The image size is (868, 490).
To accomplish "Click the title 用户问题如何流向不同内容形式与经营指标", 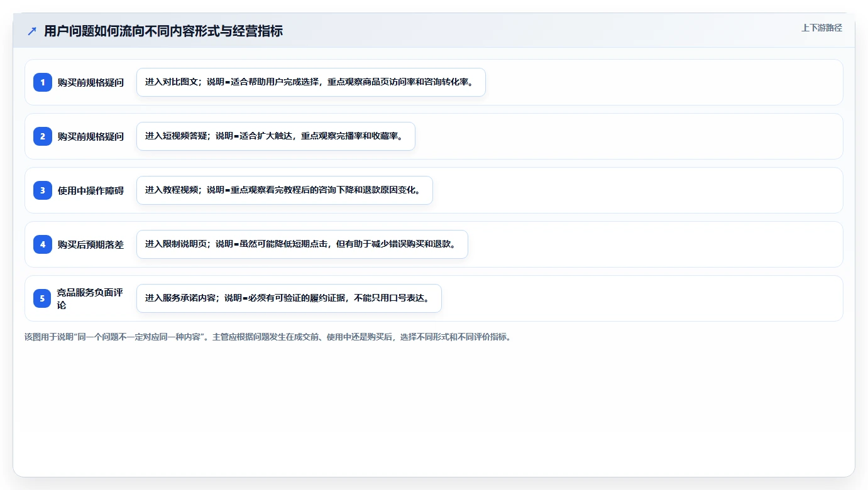I will [x=163, y=31].
